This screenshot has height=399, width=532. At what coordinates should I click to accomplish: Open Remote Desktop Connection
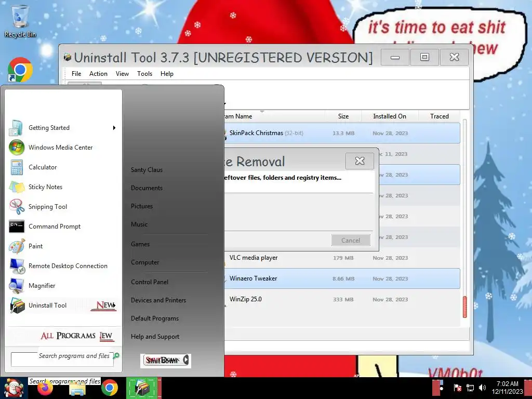click(x=63, y=266)
